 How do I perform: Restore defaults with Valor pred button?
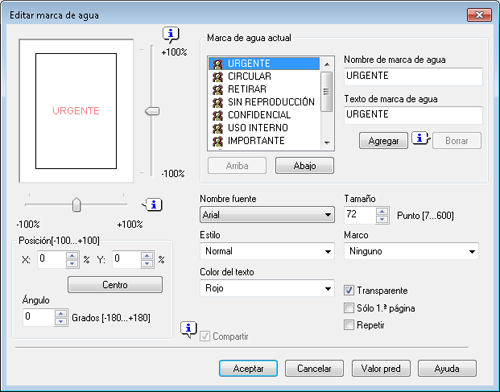(381, 369)
